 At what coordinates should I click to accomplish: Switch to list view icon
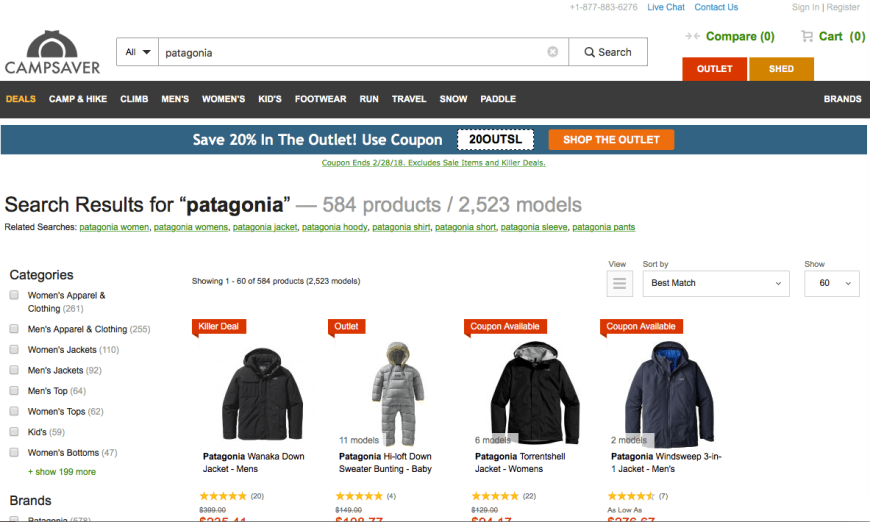(619, 283)
